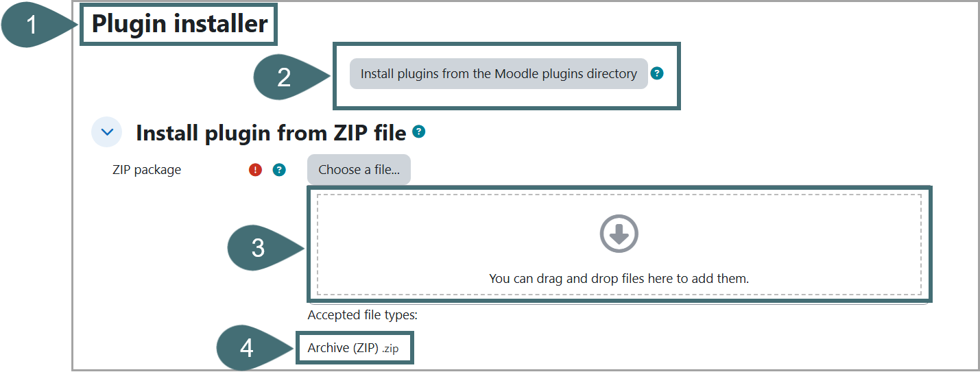Click the Install plugin from ZIP file heading
The height and width of the screenshot is (372, 980).
(271, 132)
